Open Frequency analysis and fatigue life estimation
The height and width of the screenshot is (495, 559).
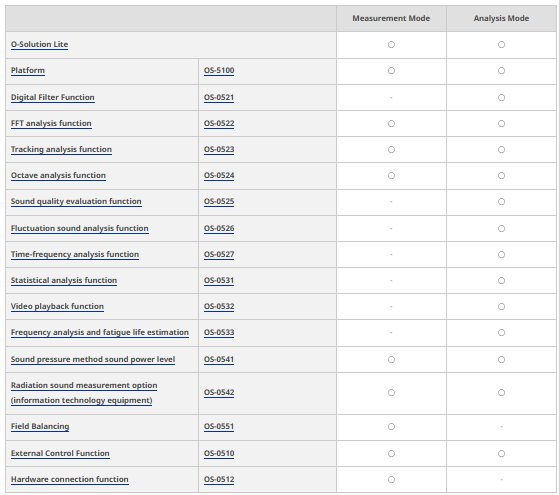coord(100,333)
